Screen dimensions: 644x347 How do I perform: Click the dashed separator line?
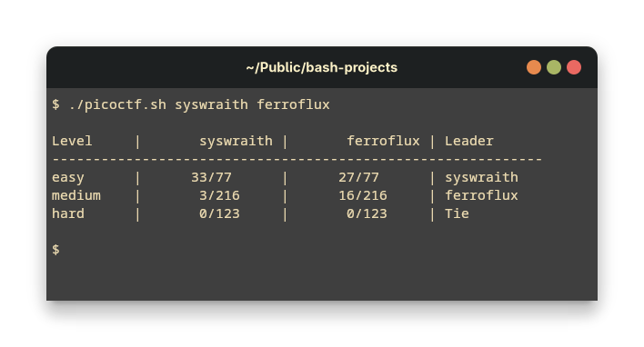(x=297, y=159)
